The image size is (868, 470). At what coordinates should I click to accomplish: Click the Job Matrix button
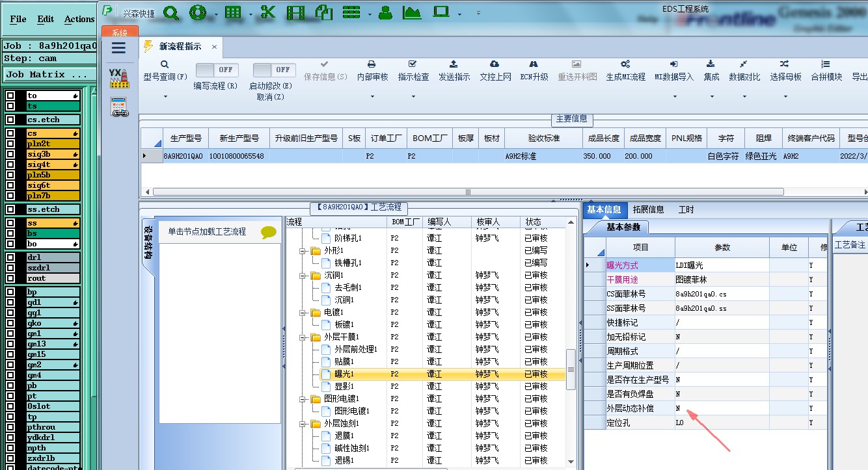pyautogui.click(x=49, y=74)
